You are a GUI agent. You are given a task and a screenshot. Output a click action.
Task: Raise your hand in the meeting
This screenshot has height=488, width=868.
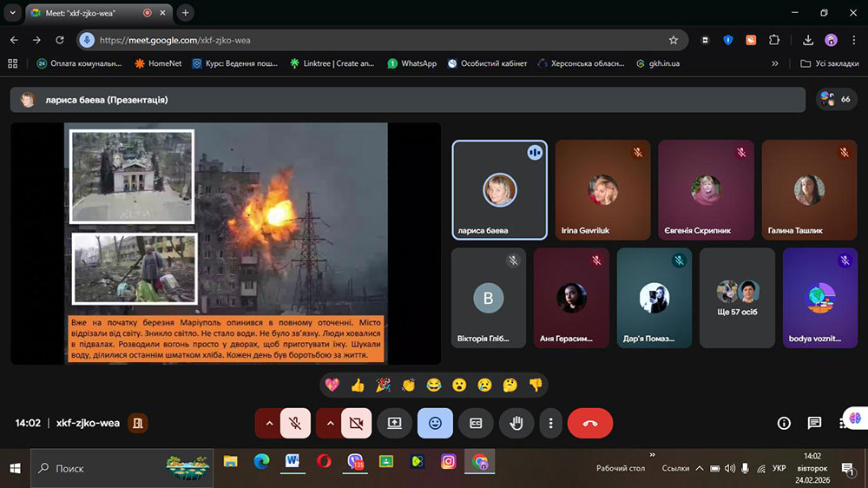coord(516,423)
